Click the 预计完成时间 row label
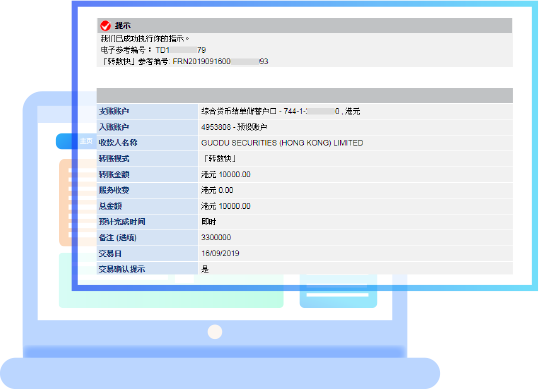The image size is (539, 389). point(122,222)
